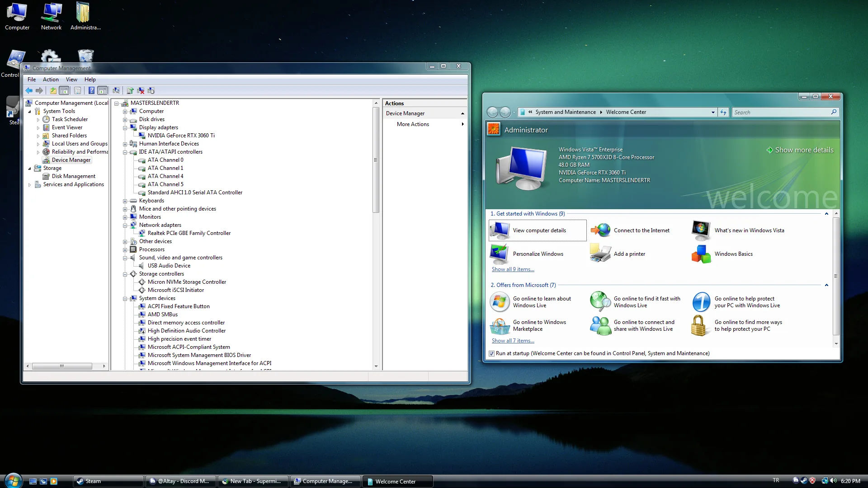
Task: Click the Refresh button beside address bar
Action: coord(723,112)
